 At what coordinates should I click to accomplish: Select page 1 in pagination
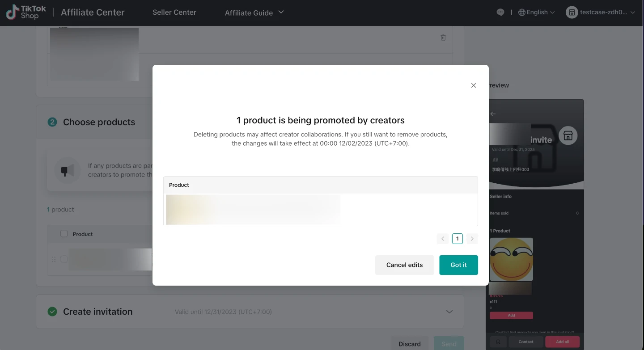(x=457, y=239)
